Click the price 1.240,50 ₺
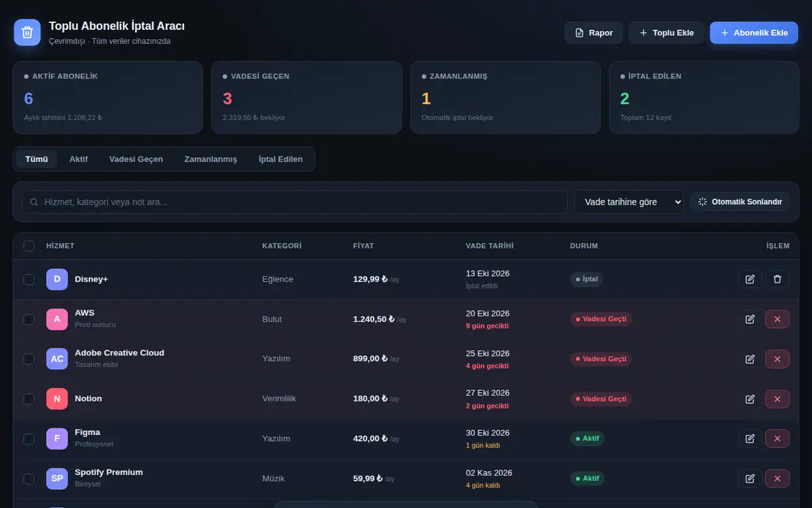 (374, 319)
